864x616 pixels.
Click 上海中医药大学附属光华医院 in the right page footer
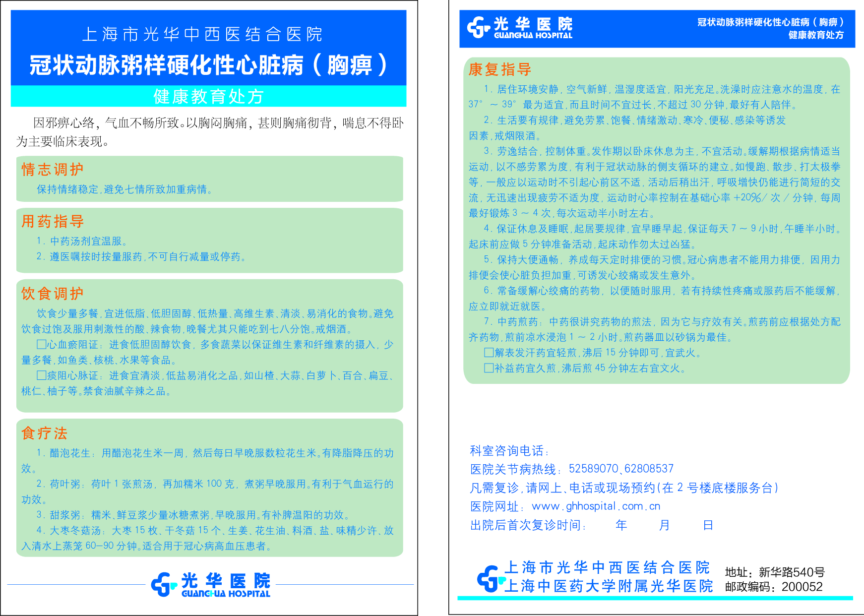(x=609, y=586)
